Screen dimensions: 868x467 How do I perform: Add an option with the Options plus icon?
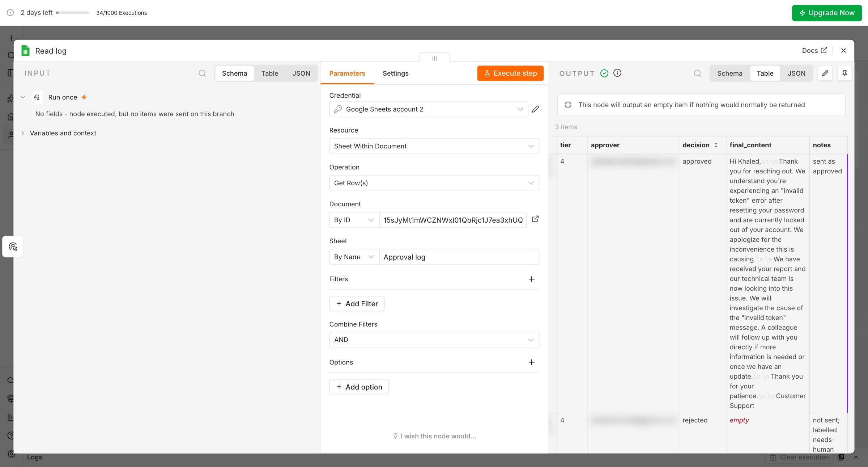[532, 362]
